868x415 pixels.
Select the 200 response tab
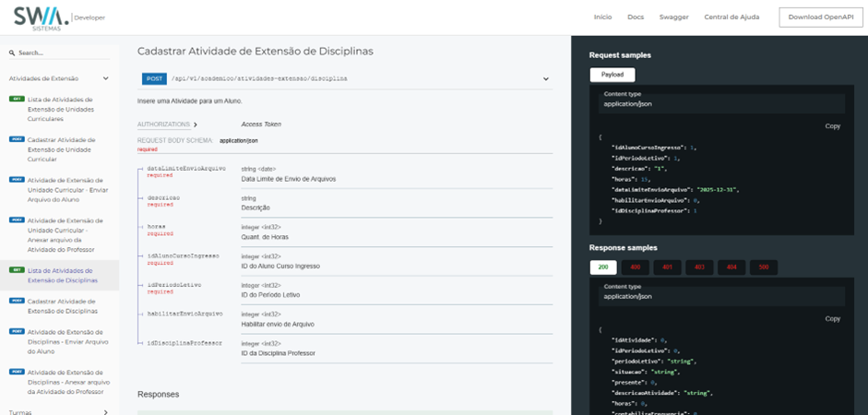[603, 267]
